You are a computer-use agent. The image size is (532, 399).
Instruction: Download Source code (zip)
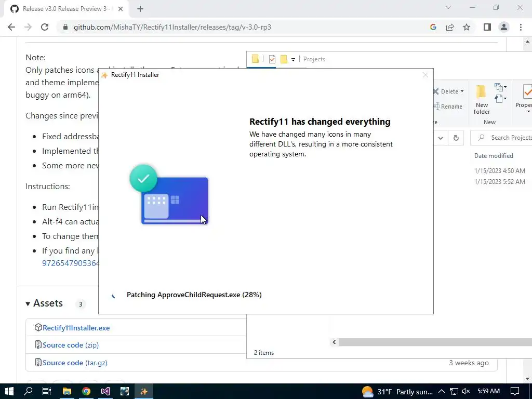point(71,345)
